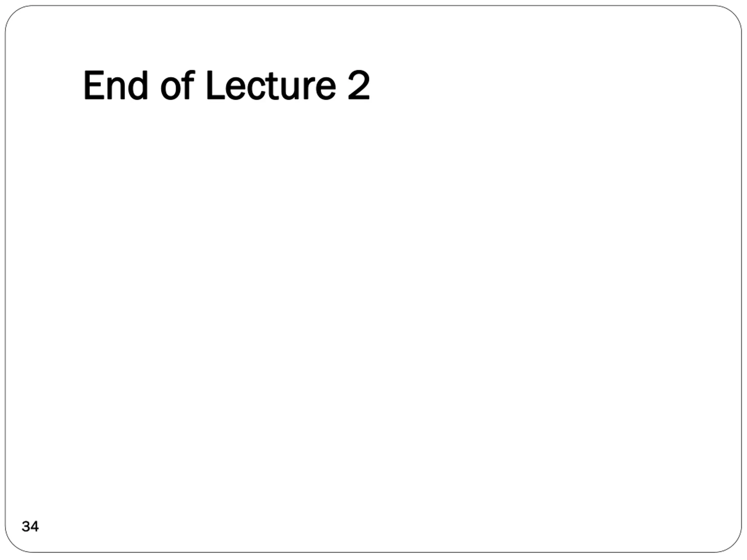Click the slide number 34
The image size is (747, 560).
coord(30,526)
